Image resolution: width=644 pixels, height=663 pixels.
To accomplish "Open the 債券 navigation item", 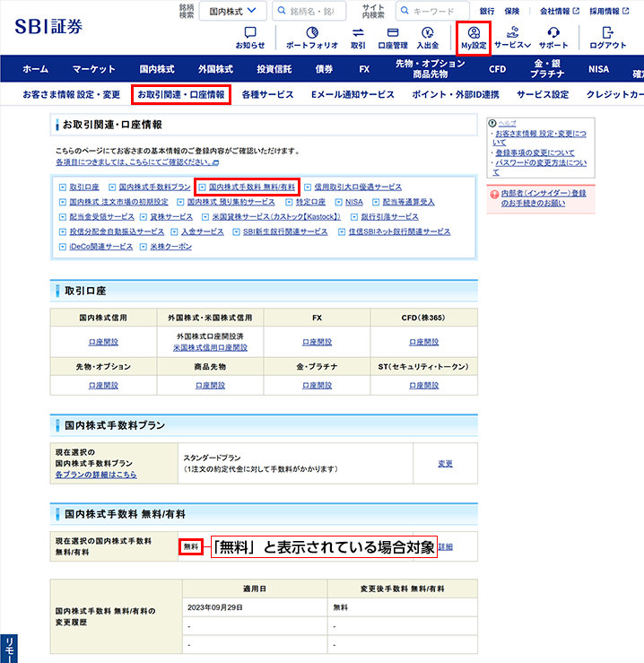I will click(324, 69).
